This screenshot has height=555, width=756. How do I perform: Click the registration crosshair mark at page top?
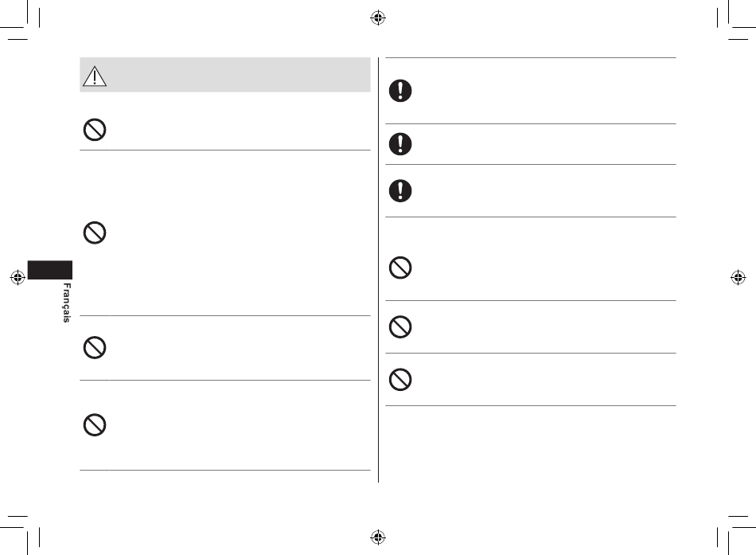pos(378,18)
